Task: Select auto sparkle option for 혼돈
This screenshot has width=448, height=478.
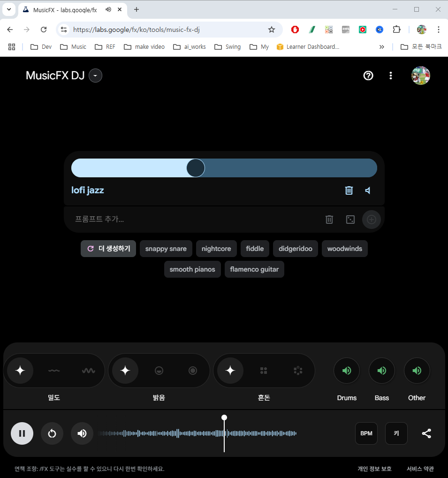Action: pos(230,371)
